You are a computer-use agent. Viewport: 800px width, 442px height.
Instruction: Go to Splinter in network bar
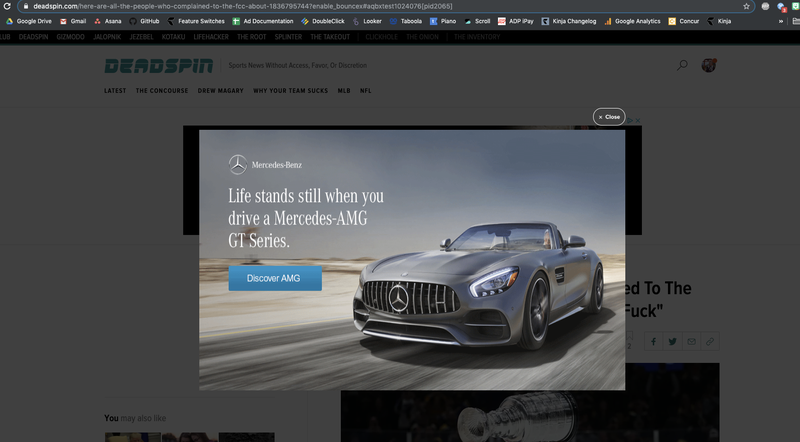point(288,37)
